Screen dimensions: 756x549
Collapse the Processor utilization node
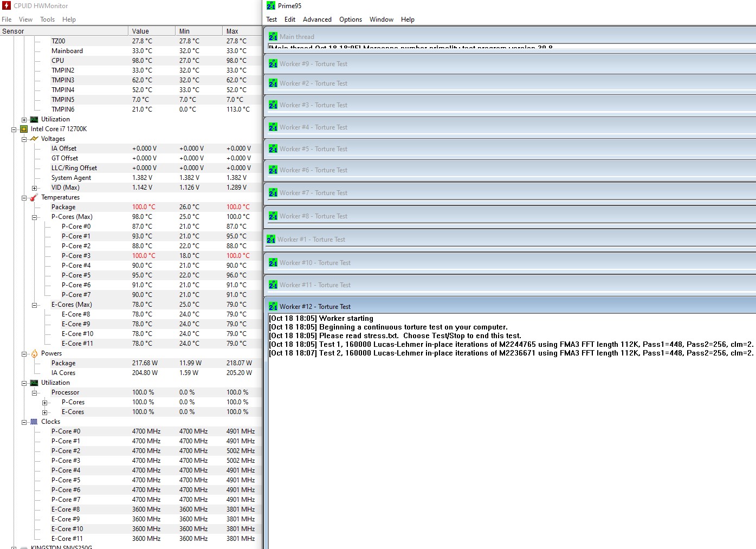(35, 393)
